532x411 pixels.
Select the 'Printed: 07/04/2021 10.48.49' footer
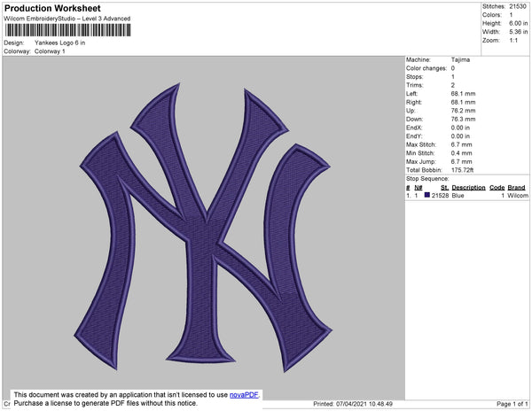(353, 404)
